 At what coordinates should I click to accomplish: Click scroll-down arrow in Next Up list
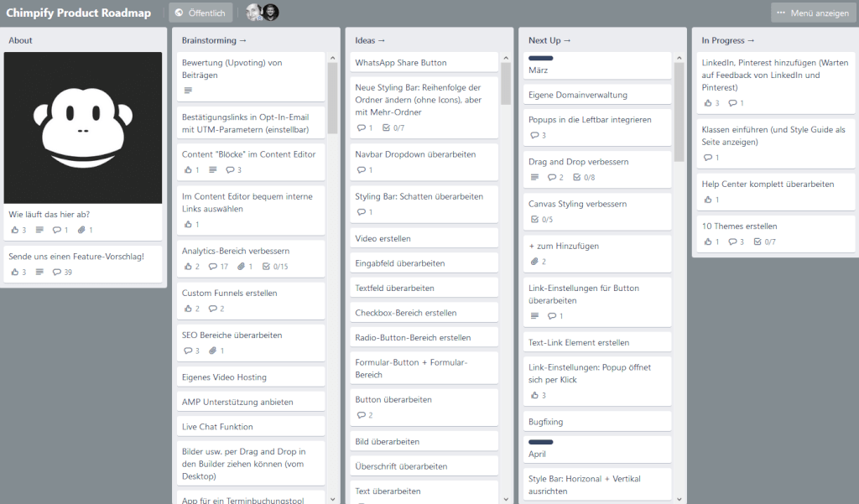[679, 499]
